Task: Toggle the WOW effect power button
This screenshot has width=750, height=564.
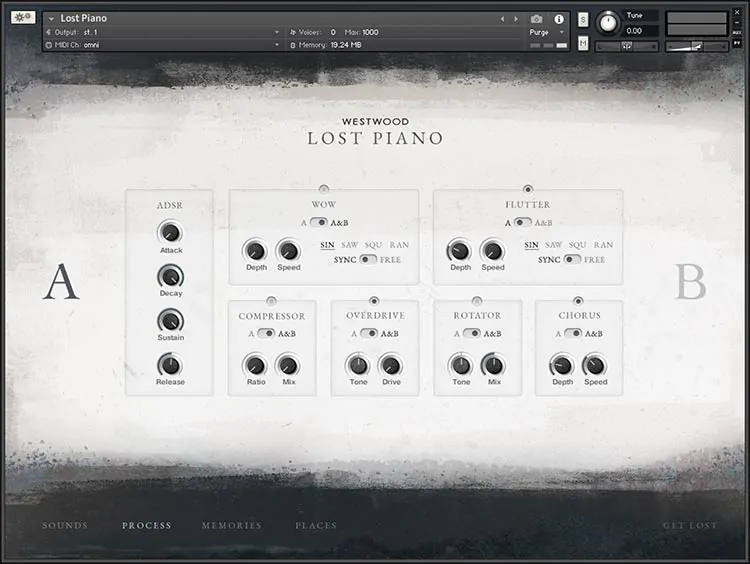Action: point(324,189)
